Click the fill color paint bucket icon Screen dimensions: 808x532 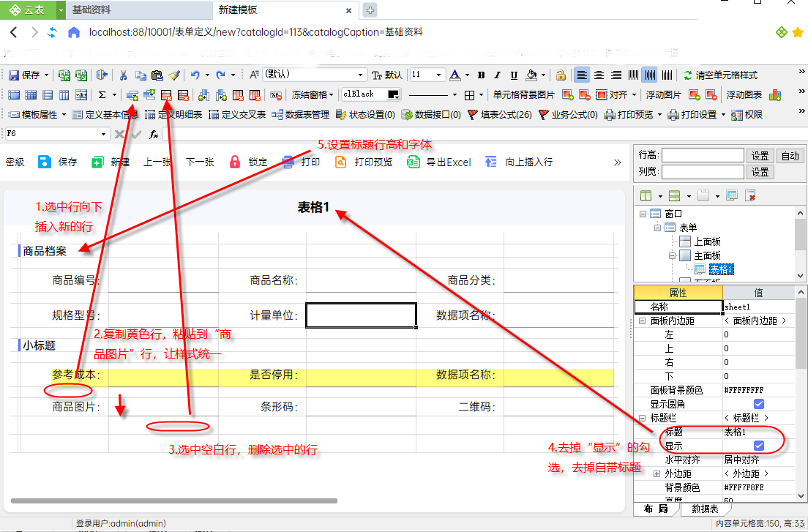click(x=531, y=75)
